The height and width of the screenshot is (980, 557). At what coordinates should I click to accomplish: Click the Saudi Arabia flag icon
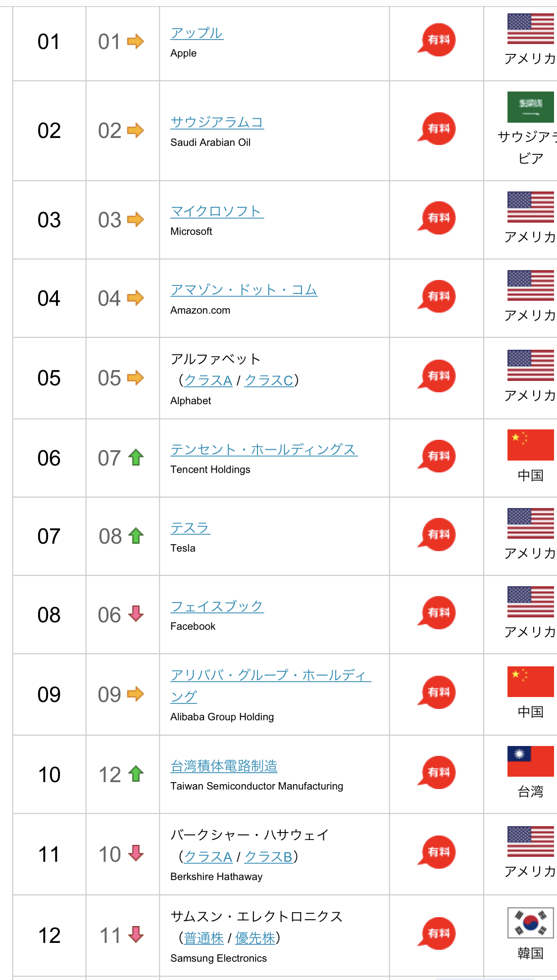tap(530, 107)
